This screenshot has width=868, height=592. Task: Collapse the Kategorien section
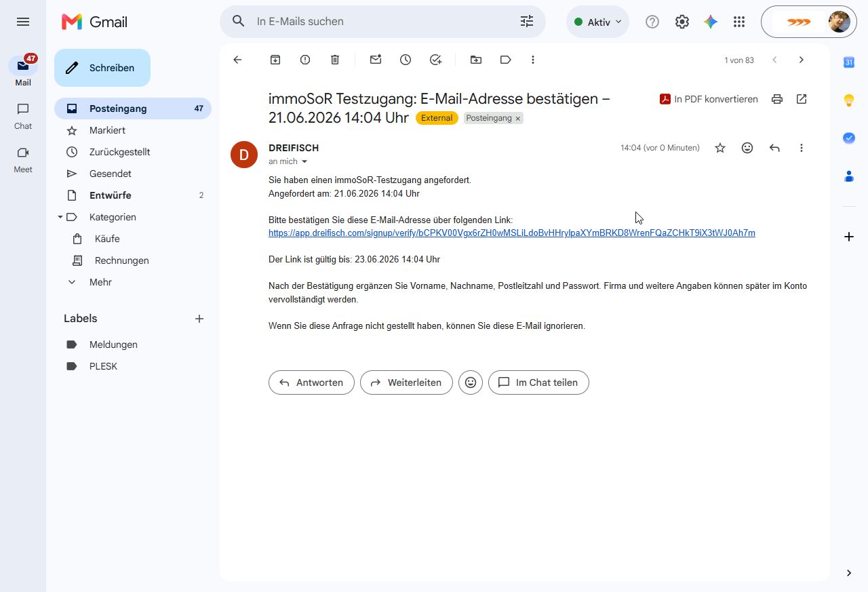[x=60, y=217]
